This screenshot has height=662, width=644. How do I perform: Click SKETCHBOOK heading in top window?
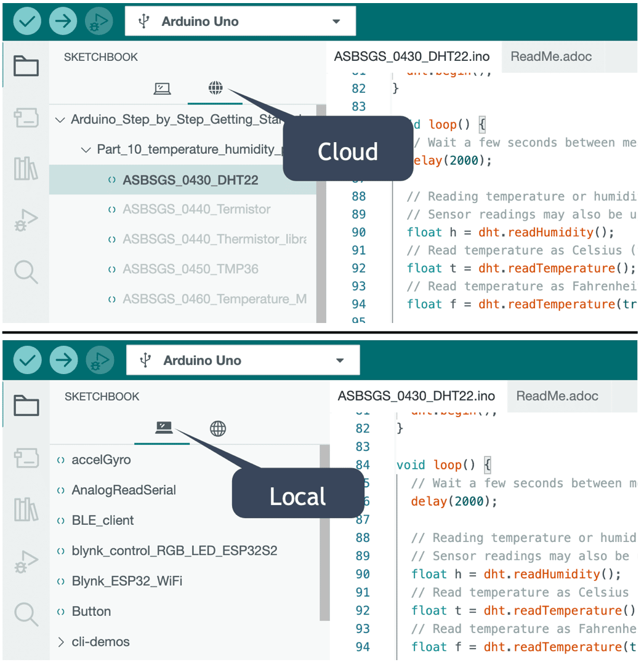click(101, 57)
